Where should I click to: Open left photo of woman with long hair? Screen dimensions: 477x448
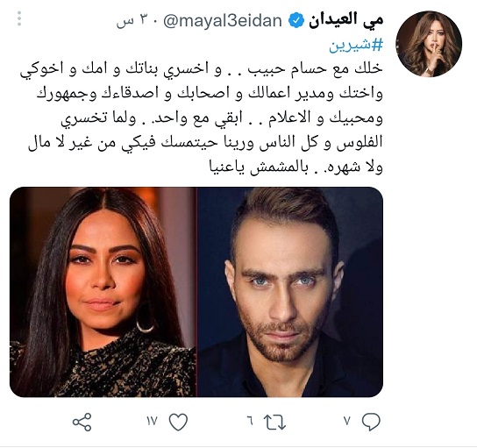[103, 292]
